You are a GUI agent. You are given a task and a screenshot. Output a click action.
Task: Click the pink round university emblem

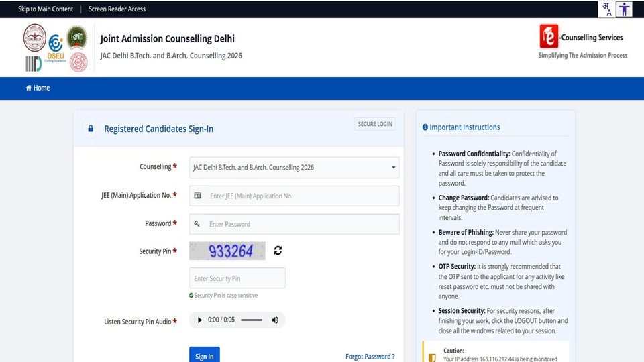click(x=78, y=62)
